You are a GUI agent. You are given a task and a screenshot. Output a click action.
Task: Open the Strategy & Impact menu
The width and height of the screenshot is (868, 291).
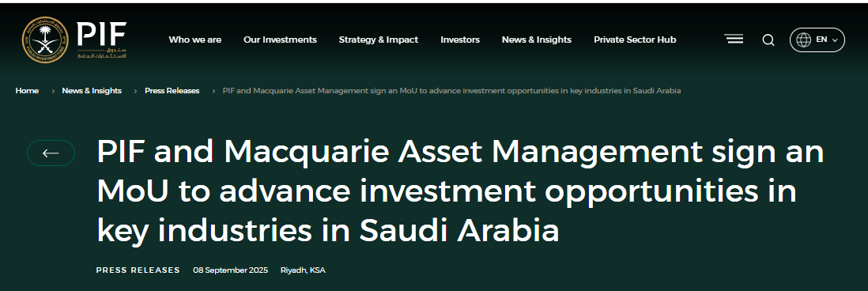(379, 40)
